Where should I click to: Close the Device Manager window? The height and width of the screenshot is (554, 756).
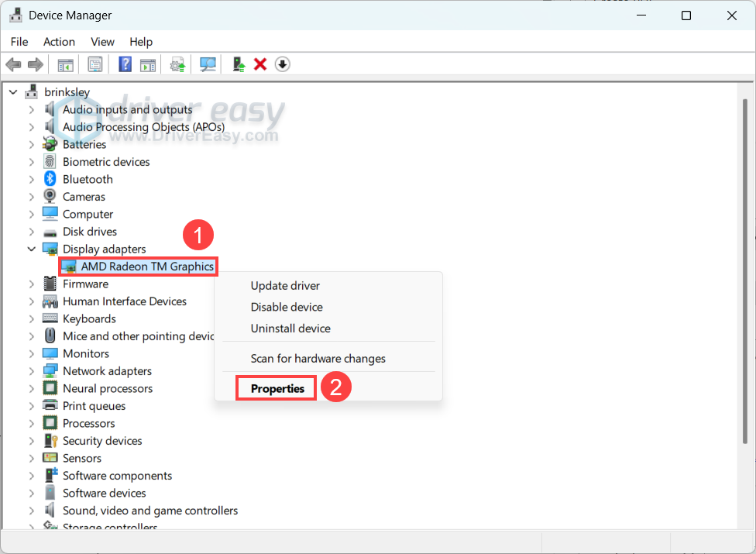coord(731,15)
